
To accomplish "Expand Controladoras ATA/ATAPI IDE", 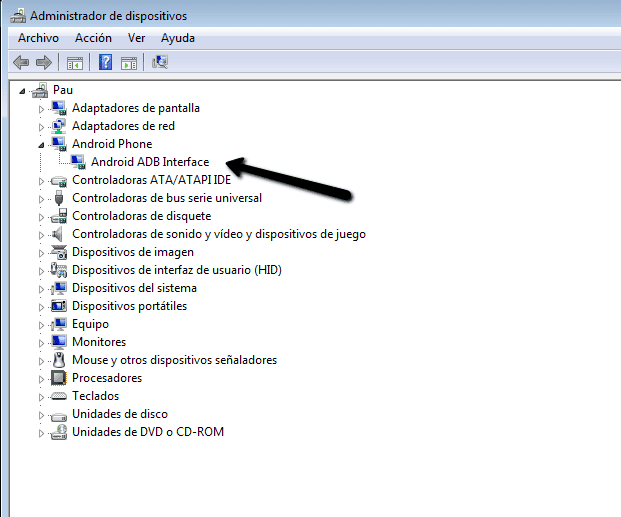I will (41, 181).
